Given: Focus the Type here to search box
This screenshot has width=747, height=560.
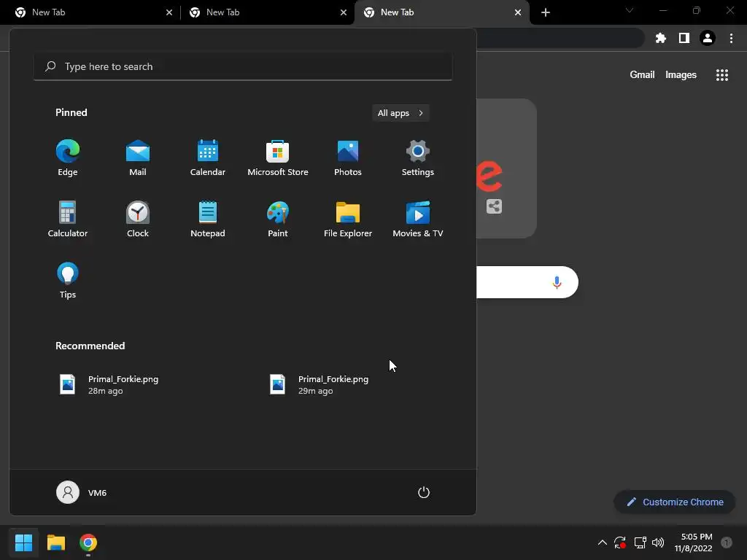Looking at the screenshot, I should tap(243, 66).
